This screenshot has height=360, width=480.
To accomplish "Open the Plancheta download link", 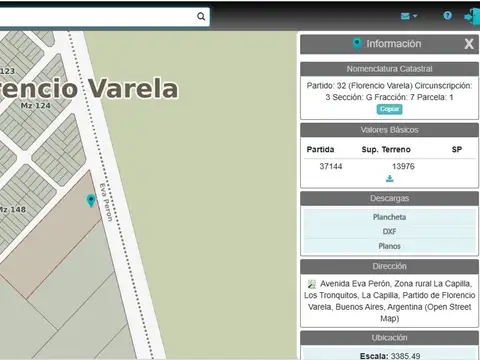I will [x=389, y=217].
